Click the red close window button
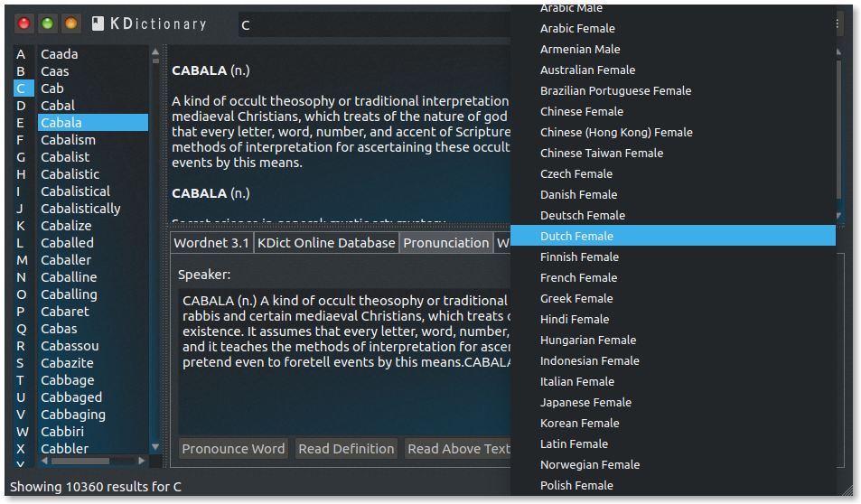The image size is (861, 504). [x=23, y=23]
